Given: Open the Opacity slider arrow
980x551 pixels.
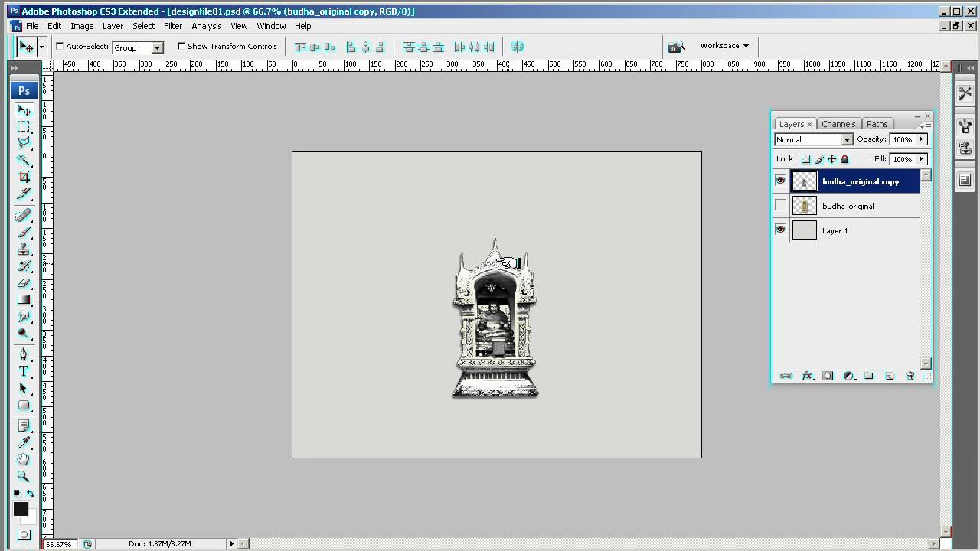Looking at the screenshot, I should (922, 139).
